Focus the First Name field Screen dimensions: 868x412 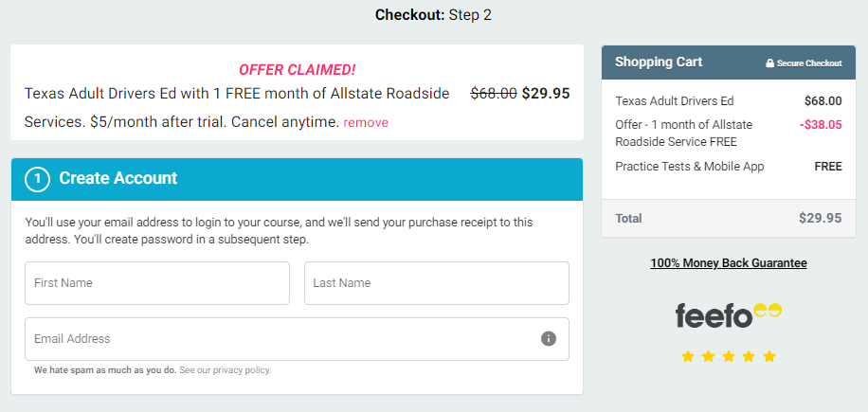pos(157,283)
